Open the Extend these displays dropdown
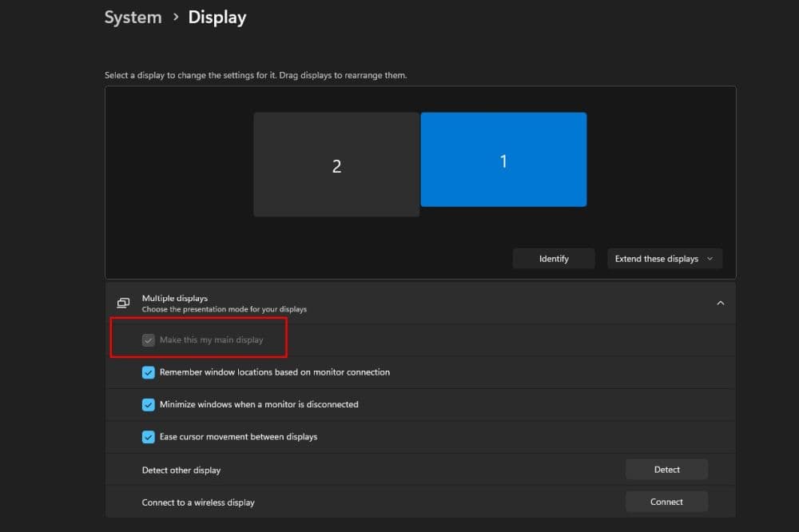The image size is (799, 532). [664, 259]
